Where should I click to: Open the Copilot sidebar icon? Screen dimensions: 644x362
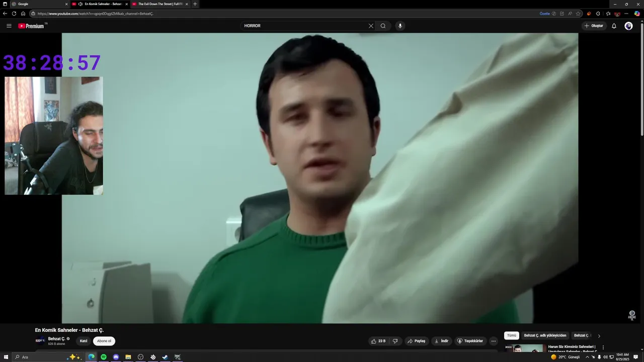click(x=637, y=14)
